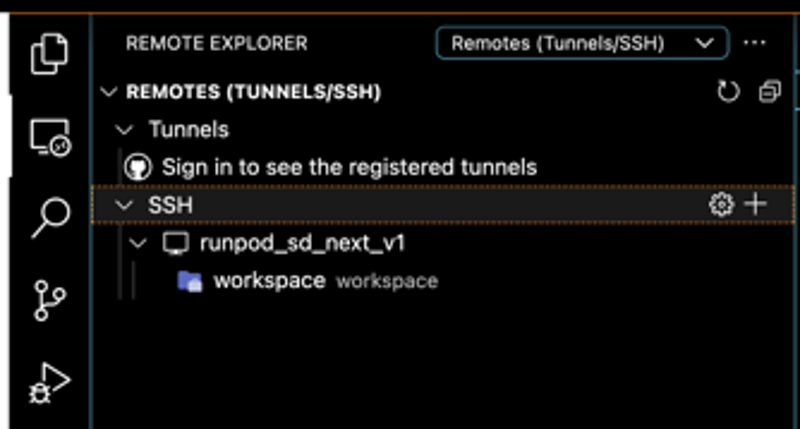Click the GitHub logo sign-in icon
Image resolution: width=800 pixels, height=429 pixels.
pyautogui.click(x=138, y=167)
